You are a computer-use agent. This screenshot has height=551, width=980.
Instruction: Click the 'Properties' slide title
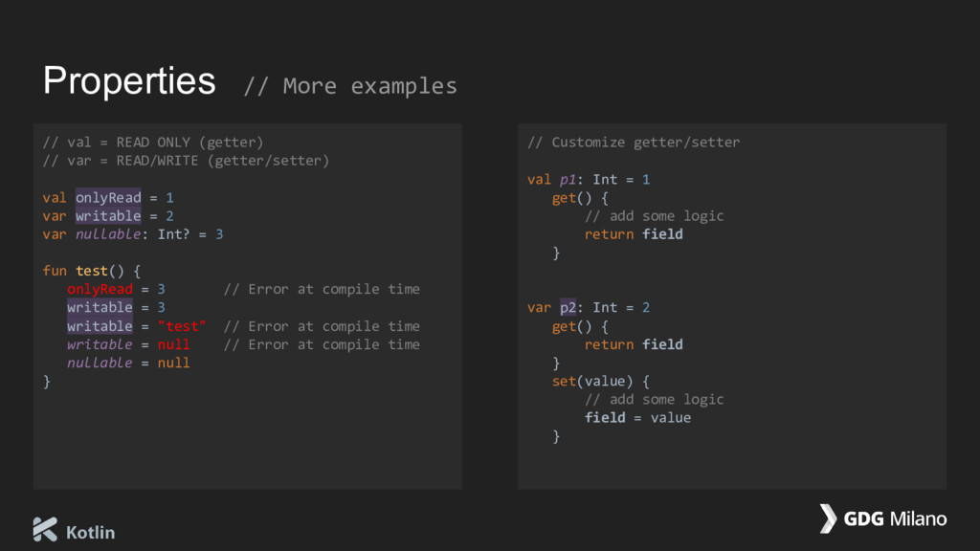pos(129,81)
